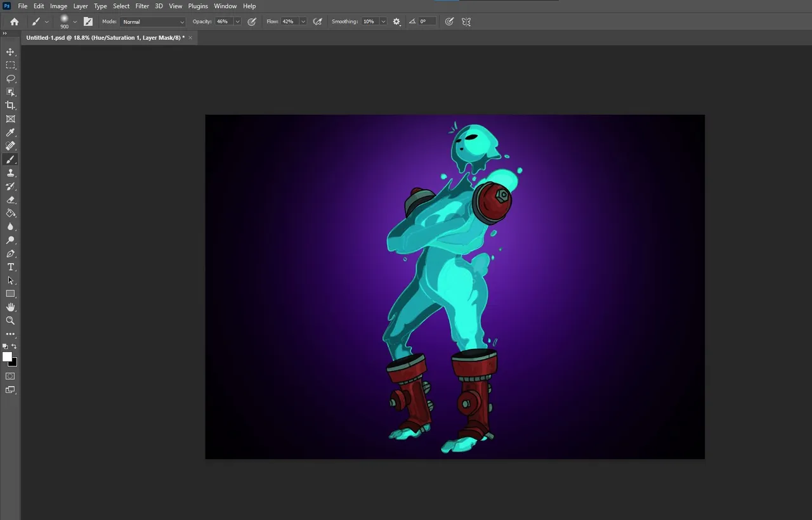Select the Hand tool
812x520 pixels.
(x=10, y=307)
